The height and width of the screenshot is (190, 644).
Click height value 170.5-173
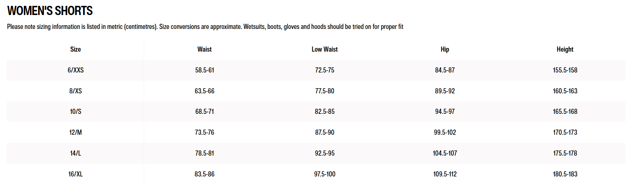coord(565,133)
